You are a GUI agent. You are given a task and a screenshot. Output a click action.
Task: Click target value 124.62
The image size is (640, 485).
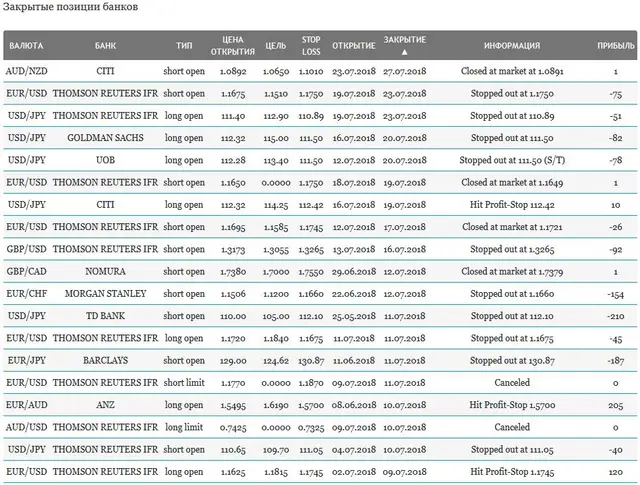coord(276,361)
